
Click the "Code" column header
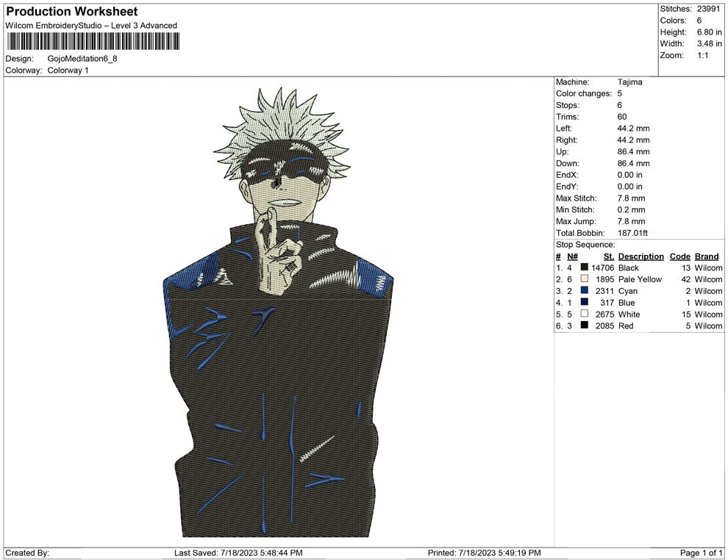point(679,256)
